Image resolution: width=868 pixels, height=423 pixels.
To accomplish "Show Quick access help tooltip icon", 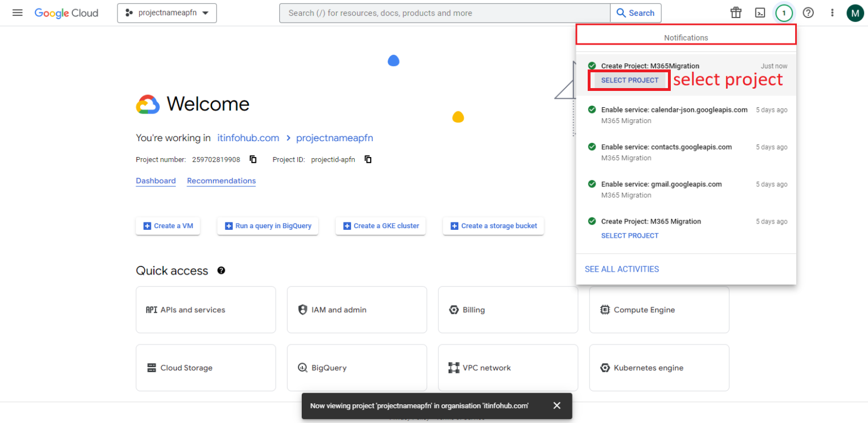I will tap(221, 271).
